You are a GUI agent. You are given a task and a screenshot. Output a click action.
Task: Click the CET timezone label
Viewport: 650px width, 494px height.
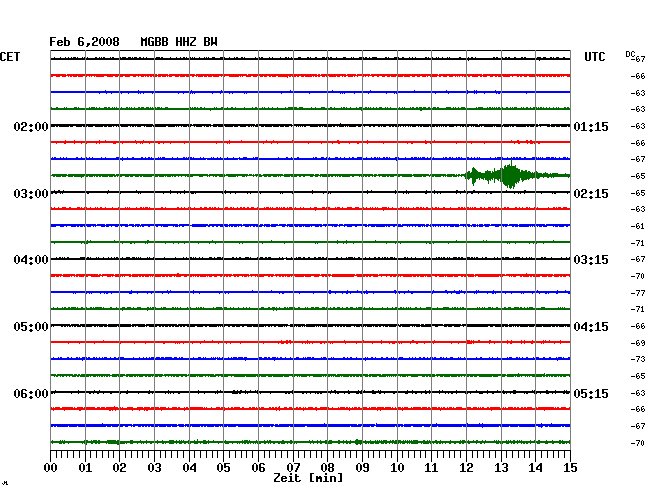pos(10,57)
